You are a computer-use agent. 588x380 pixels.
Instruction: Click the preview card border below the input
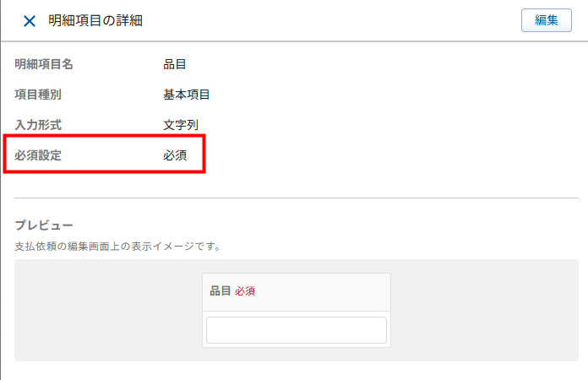[x=297, y=347]
